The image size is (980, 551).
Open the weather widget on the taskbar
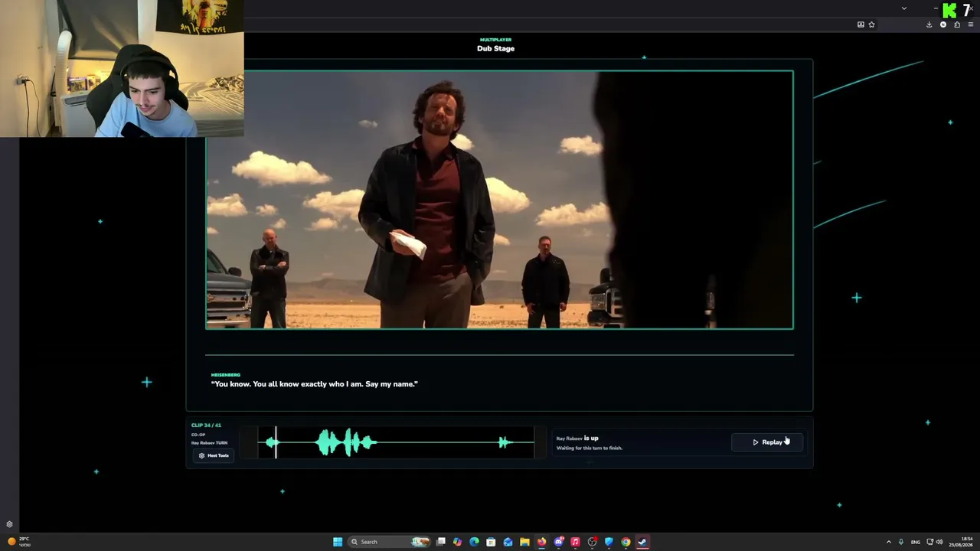pyautogui.click(x=18, y=542)
